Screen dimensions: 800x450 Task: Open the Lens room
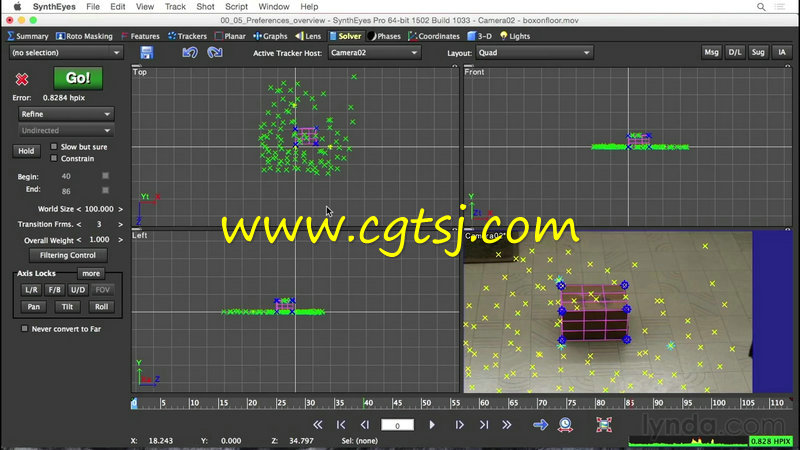[x=308, y=36]
